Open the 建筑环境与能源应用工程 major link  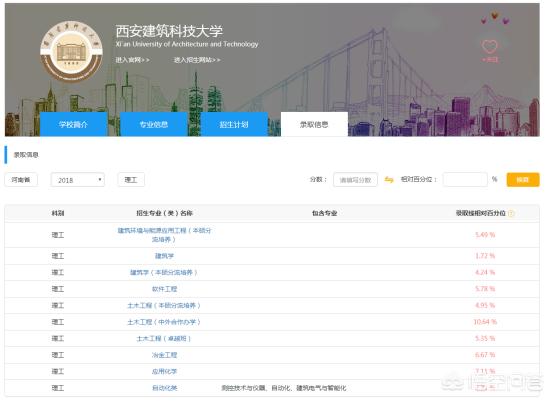click(164, 235)
